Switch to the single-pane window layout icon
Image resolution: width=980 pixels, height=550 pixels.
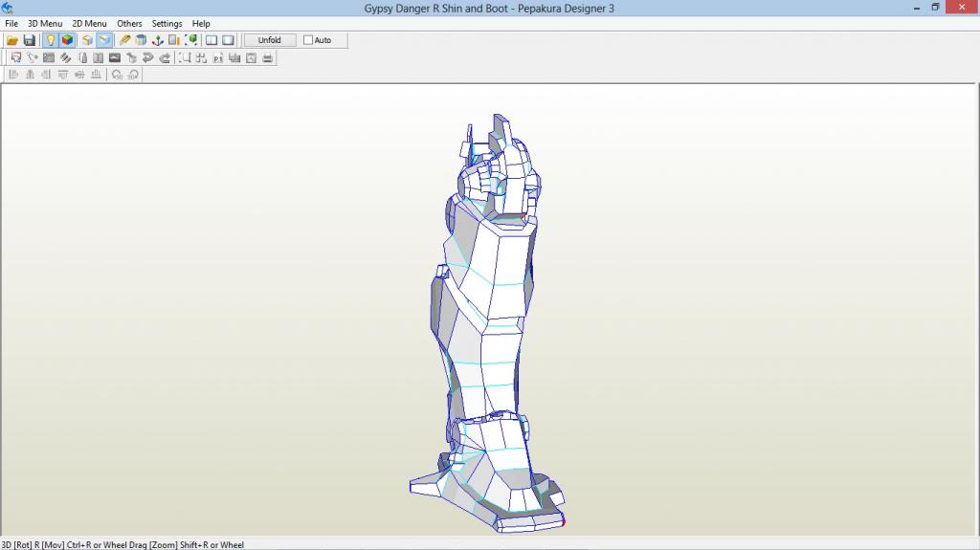(x=228, y=40)
